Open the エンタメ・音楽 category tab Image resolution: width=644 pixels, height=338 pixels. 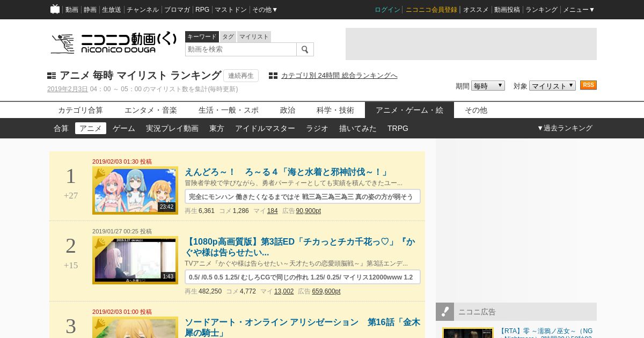coord(151,110)
